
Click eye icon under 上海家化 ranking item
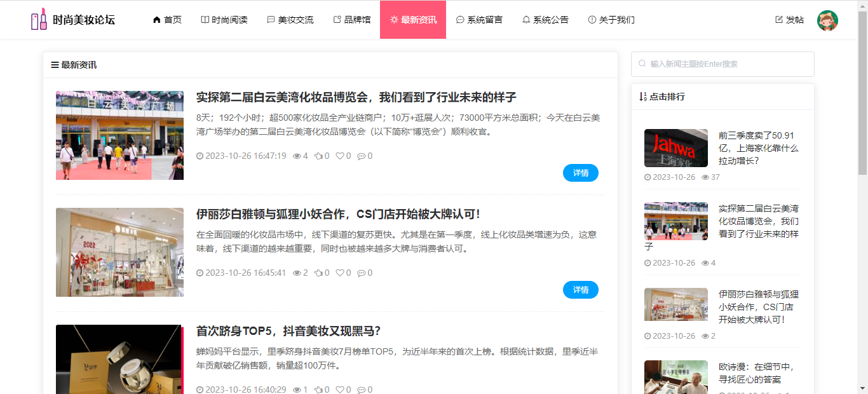click(x=705, y=177)
